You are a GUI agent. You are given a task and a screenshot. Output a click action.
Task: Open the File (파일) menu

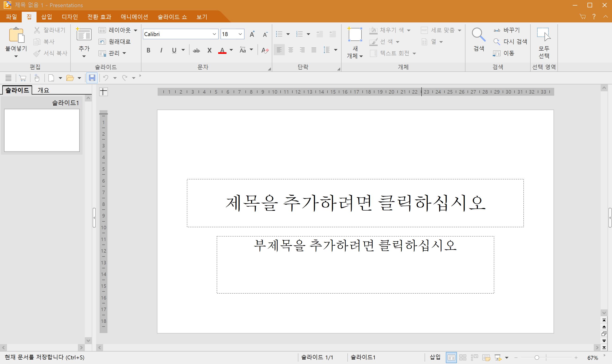coord(11,17)
